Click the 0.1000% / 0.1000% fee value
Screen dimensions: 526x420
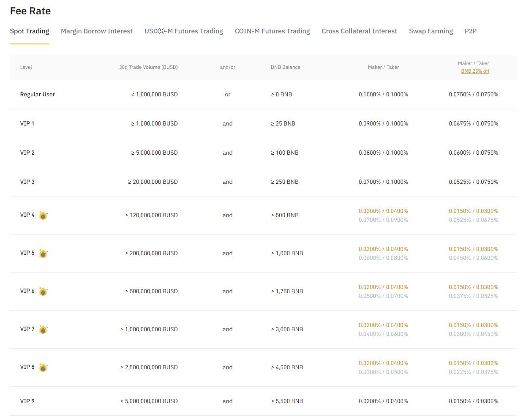pos(383,95)
